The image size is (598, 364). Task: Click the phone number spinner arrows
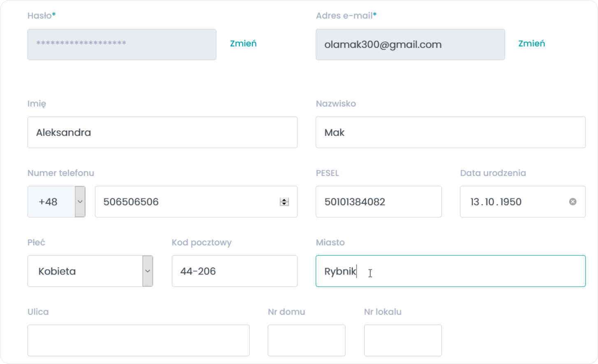click(284, 202)
